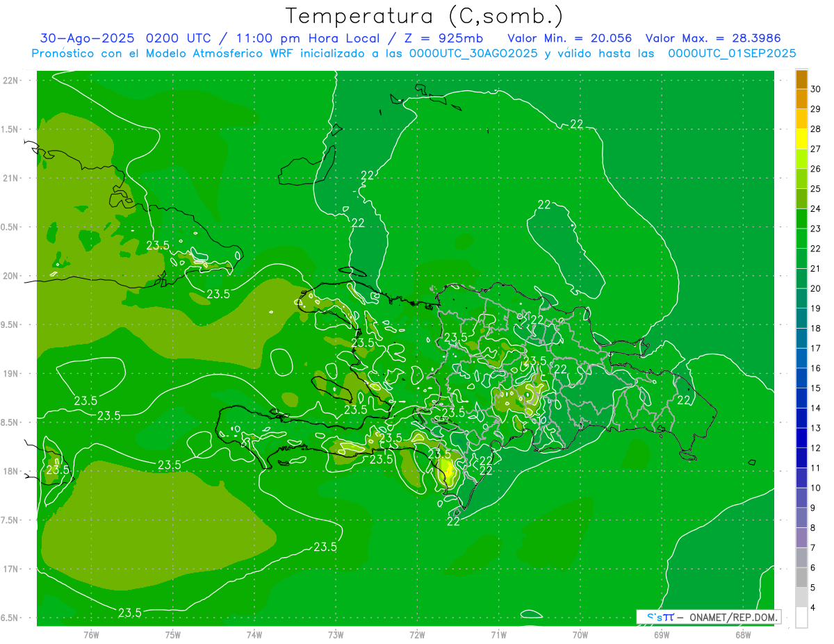Screen dimensions: 834x644
Task: Click the "18N" latitude axis label
Action: pos(11,472)
